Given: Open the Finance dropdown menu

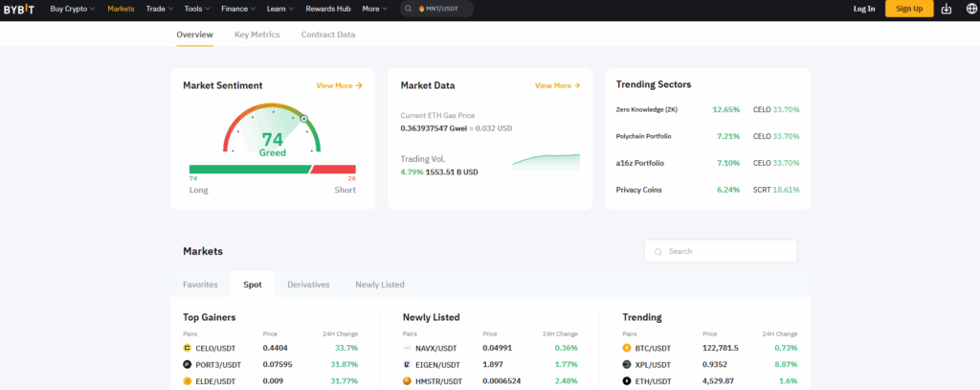Looking at the screenshot, I should (x=238, y=9).
